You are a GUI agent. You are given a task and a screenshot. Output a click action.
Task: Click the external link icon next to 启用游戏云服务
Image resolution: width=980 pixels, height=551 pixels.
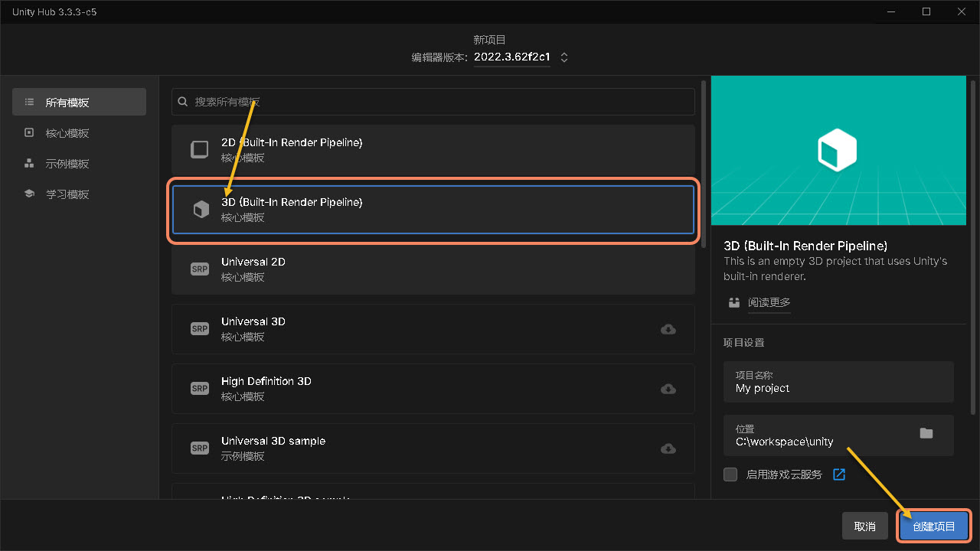tap(839, 474)
